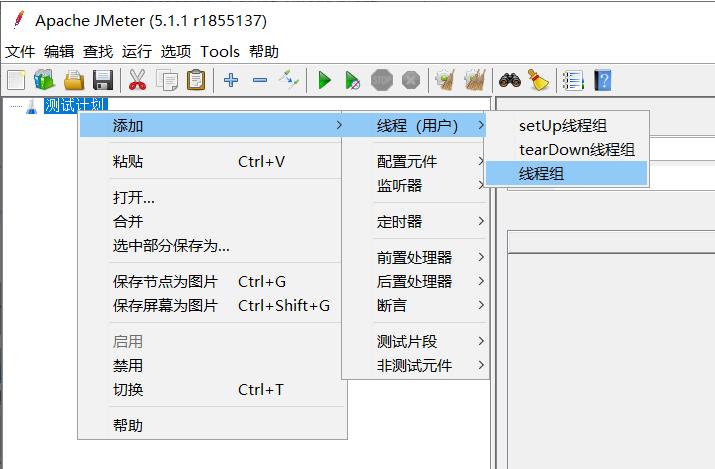This screenshot has height=469, width=715.
Task: Click the Reset Search yellow broom icon
Action: [538, 80]
